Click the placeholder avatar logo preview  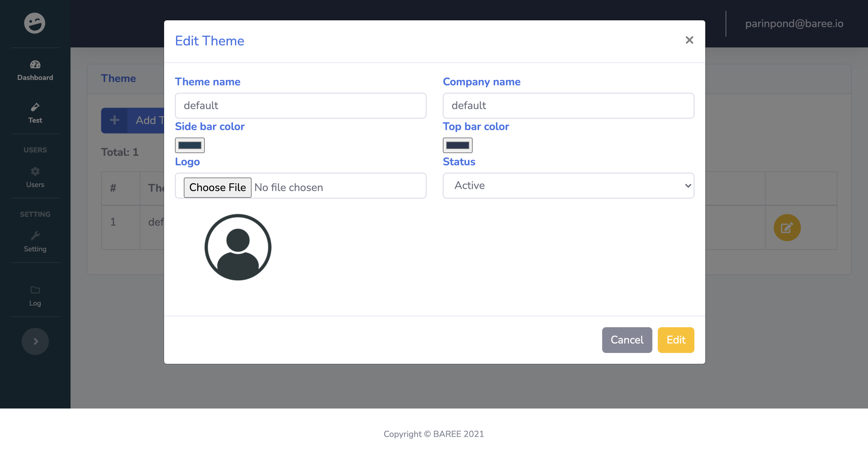(238, 247)
